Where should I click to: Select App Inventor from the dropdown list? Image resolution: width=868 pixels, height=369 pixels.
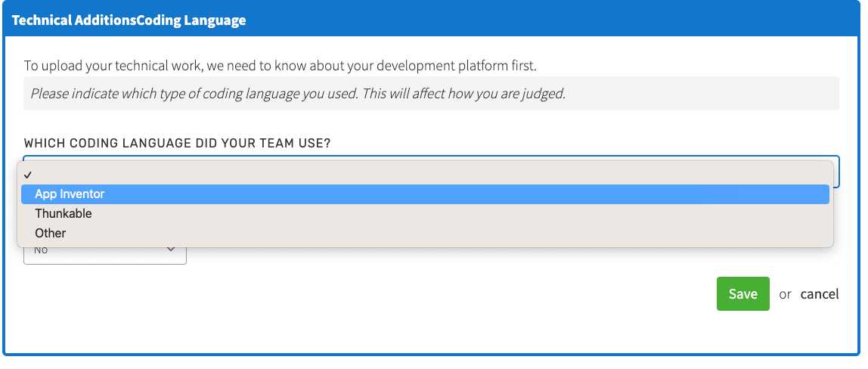70,194
